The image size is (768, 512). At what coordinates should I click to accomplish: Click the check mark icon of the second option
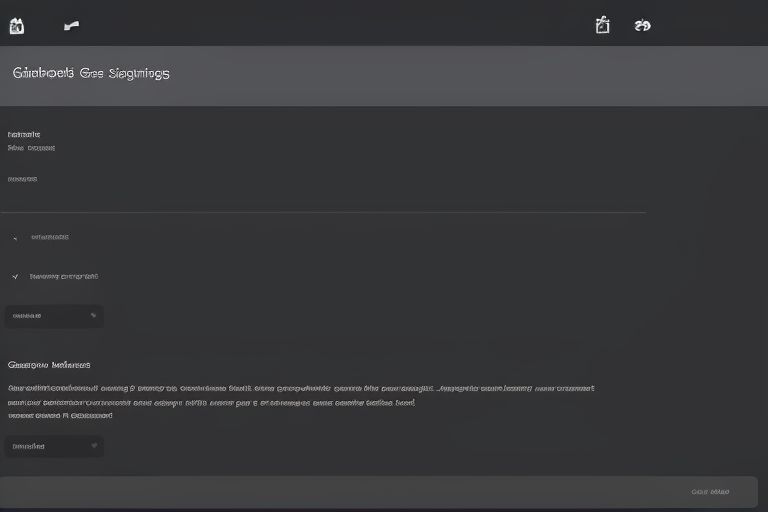coord(15,276)
